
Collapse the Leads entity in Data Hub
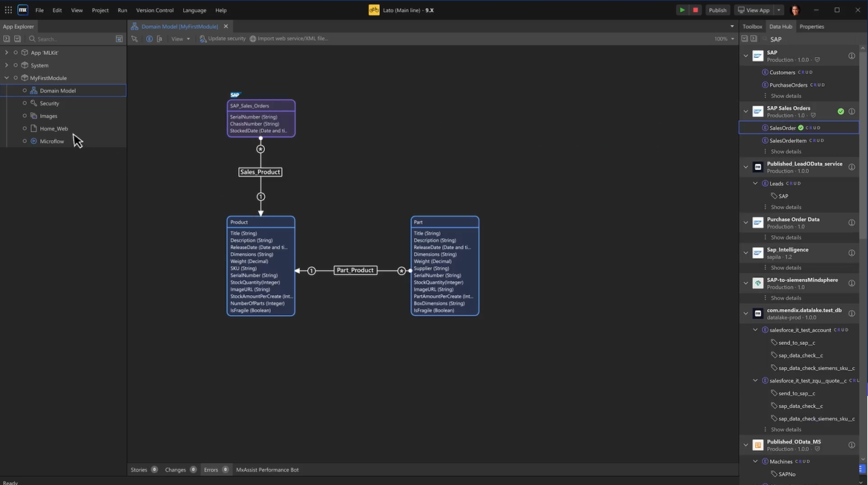tap(755, 183)
